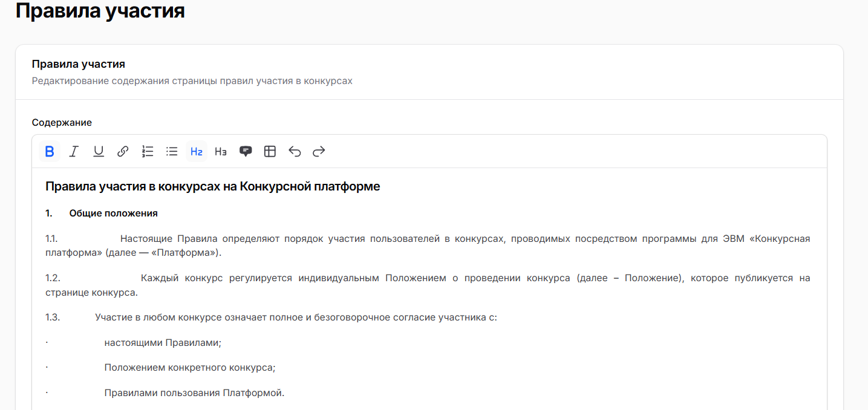868x410 pixels.
Task: Undo the last edit
Action: pyautogui.click(x=295, y=151)
